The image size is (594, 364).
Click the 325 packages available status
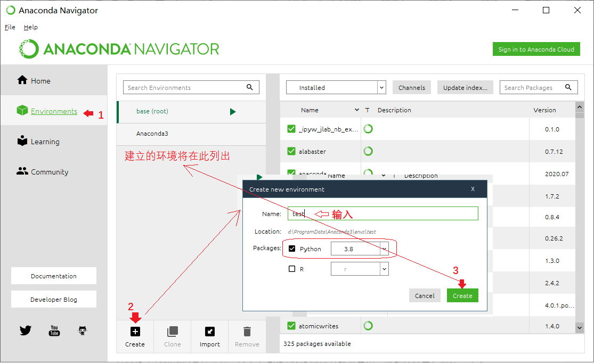(317, 344)
